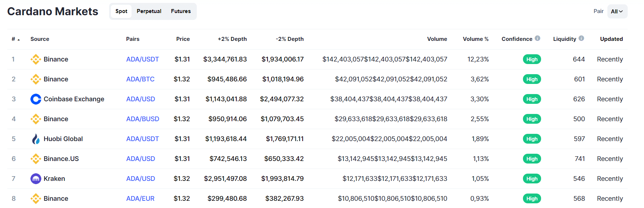Open the Huobi Global source name
644x208 pixels.
tap(63, 139)
